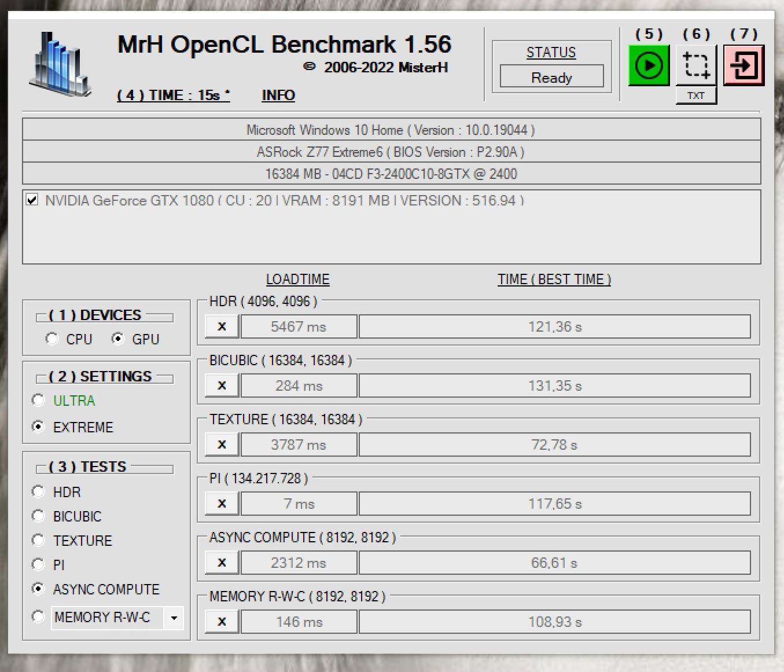
Task: Click the Ready status field
Action: [551, 77]
